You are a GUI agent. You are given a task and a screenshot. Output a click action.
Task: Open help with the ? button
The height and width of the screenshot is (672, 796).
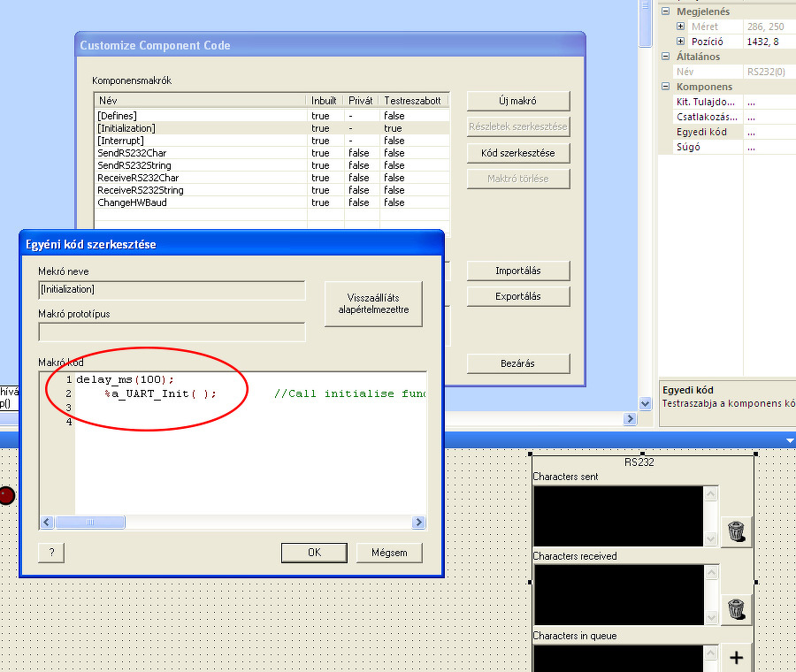[x=51, y=553]
